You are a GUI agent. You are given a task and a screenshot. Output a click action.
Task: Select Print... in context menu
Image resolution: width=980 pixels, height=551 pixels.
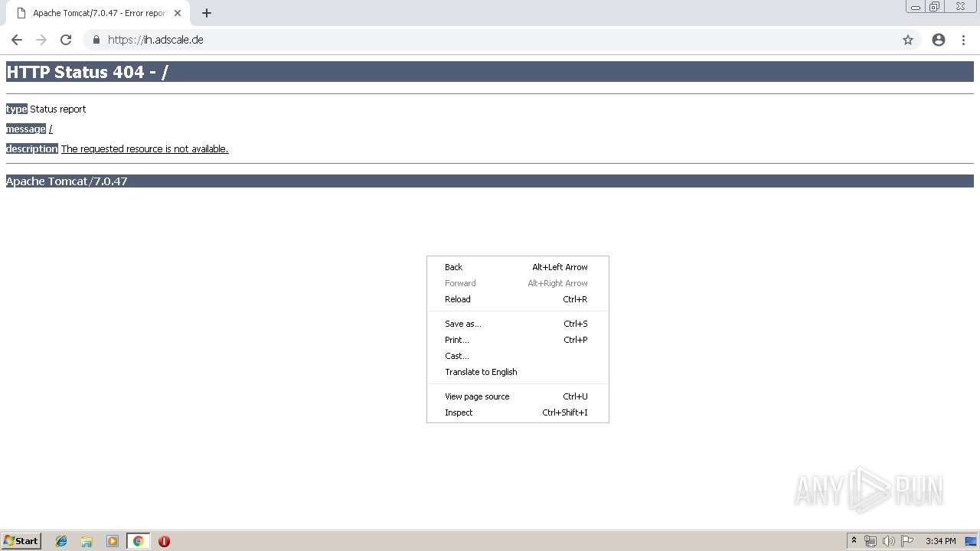click(518, 340)
